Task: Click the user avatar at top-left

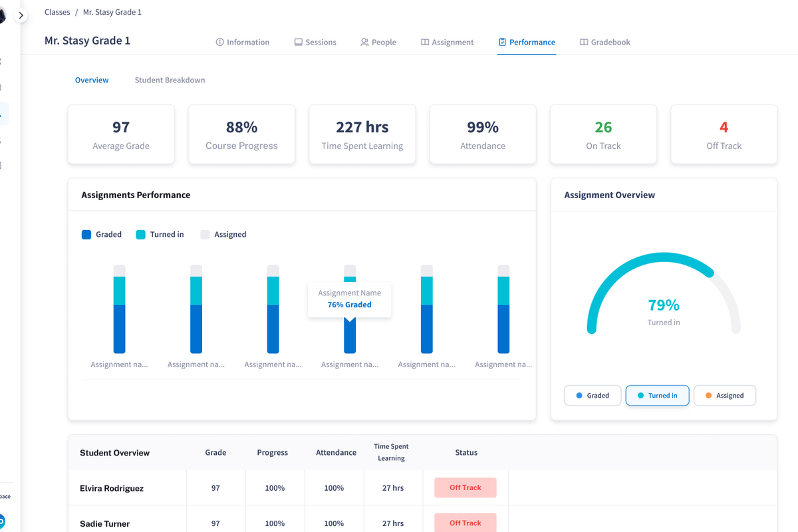Action: pos(3,15)
